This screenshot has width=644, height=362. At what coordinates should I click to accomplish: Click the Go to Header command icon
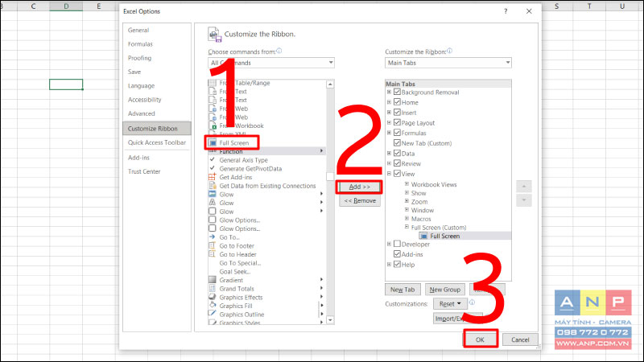click(x=212, y=254)
